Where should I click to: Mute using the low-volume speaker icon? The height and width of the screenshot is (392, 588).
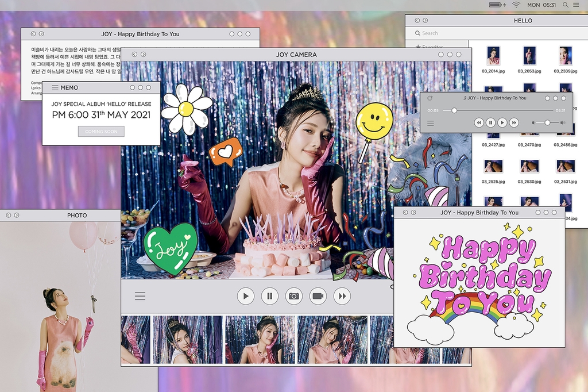tap(533, 122)
